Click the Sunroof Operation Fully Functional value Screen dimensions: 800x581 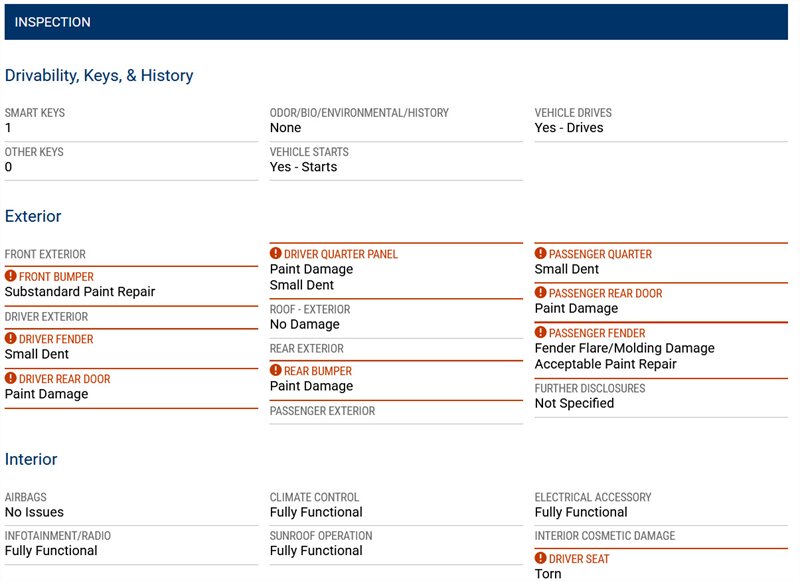316,551
